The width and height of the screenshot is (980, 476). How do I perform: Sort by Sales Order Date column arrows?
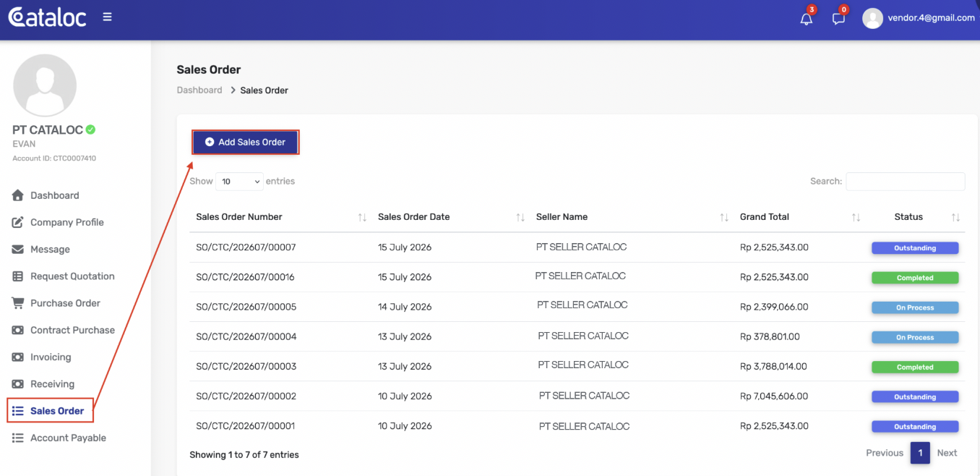520,217
